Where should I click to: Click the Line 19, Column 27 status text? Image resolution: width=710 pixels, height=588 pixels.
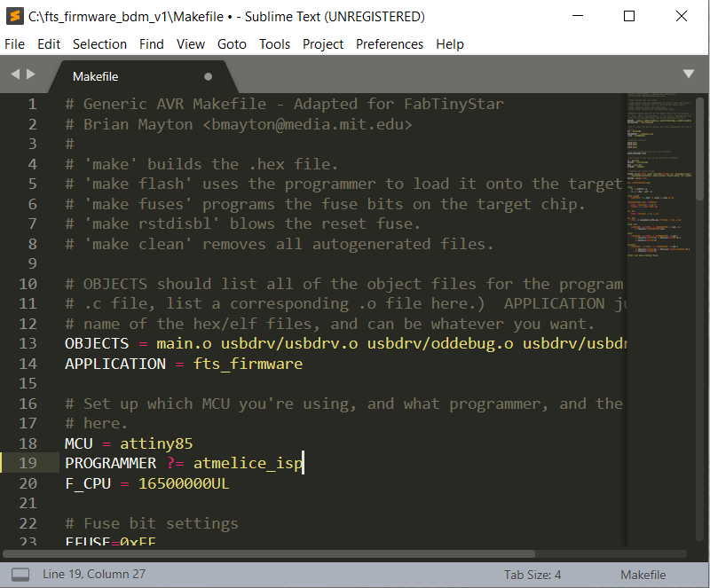(94, 574)
